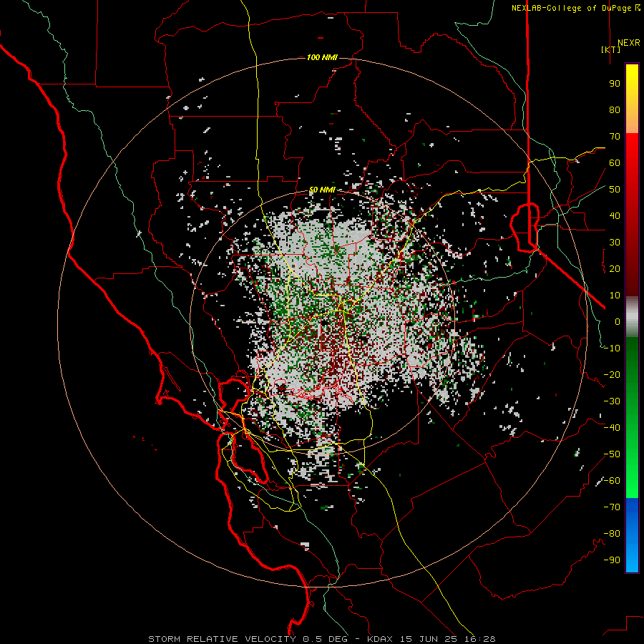The height and width of the screenshot is (644, 644).
Task: Click the KDAX radar site identifier
Action: [x=380, y=639]
